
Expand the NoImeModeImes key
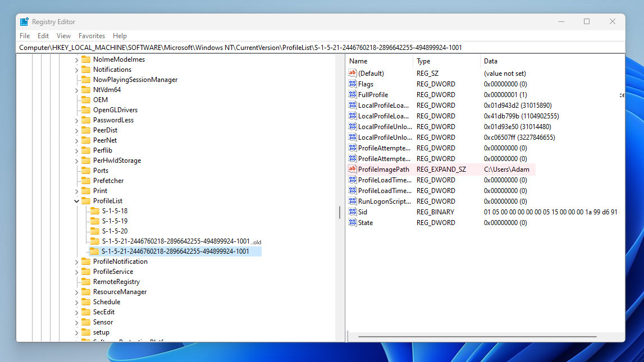click(x=76, y=60)
